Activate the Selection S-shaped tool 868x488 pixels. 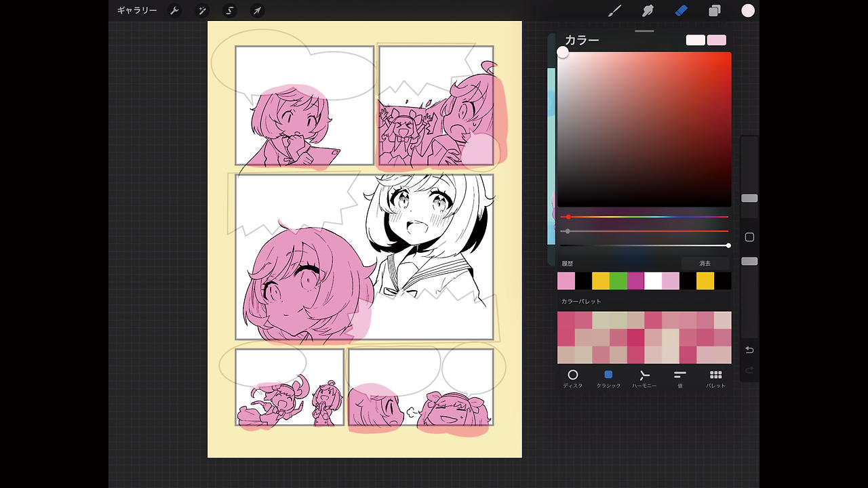tap(230, 11)
